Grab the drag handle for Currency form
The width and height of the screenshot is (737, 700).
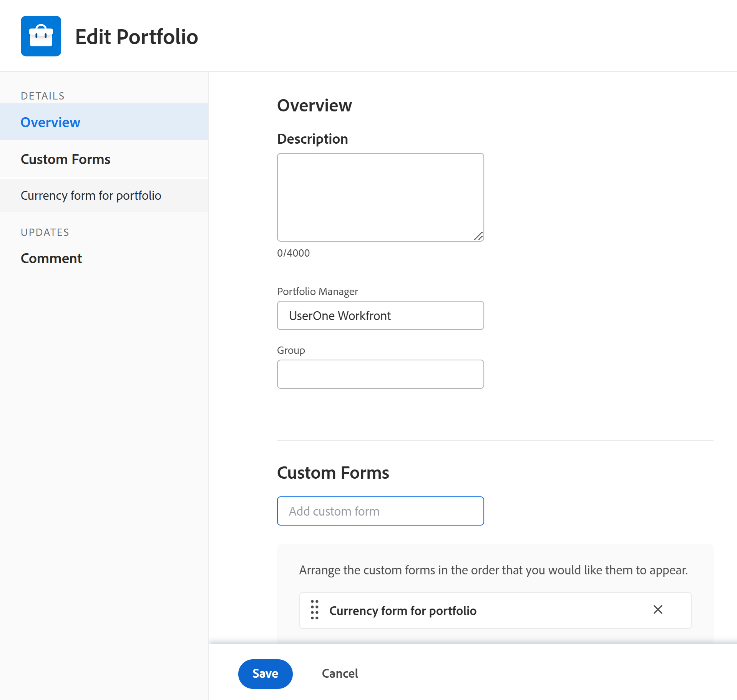click(314, 610)
